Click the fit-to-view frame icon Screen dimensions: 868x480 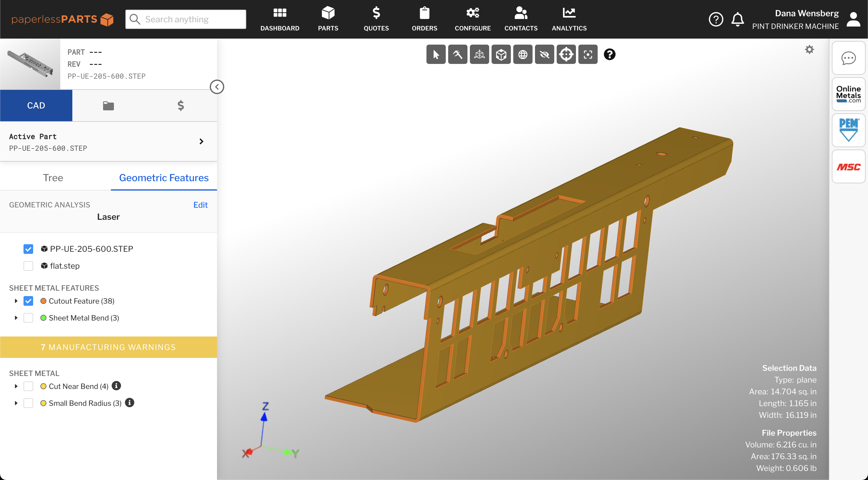(x=588, y=54)
